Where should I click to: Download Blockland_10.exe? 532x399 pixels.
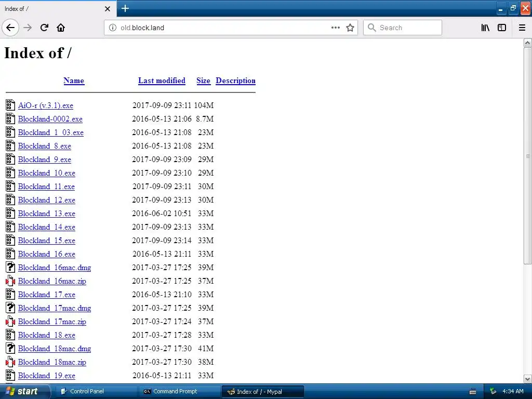coord(46,173)
